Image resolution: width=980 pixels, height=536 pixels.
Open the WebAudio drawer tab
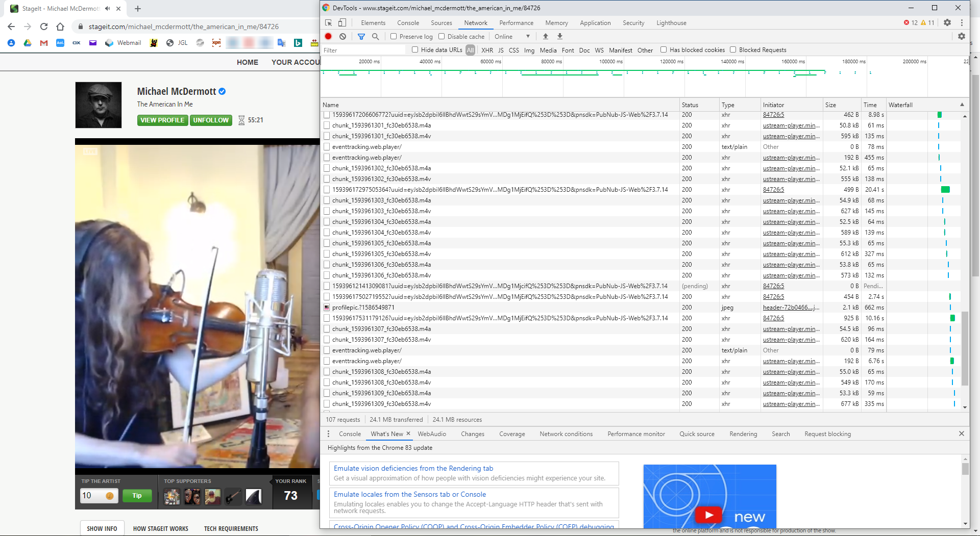432,434
